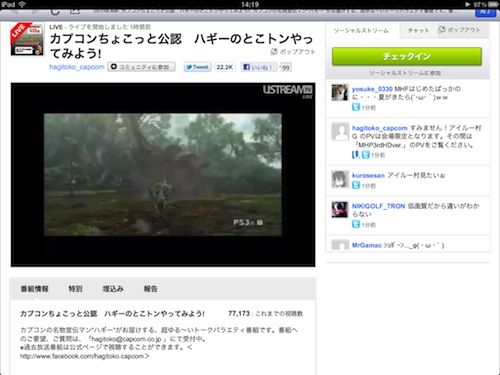
Task: Click the 22.2K tweet count
Action: pos(225,67)
